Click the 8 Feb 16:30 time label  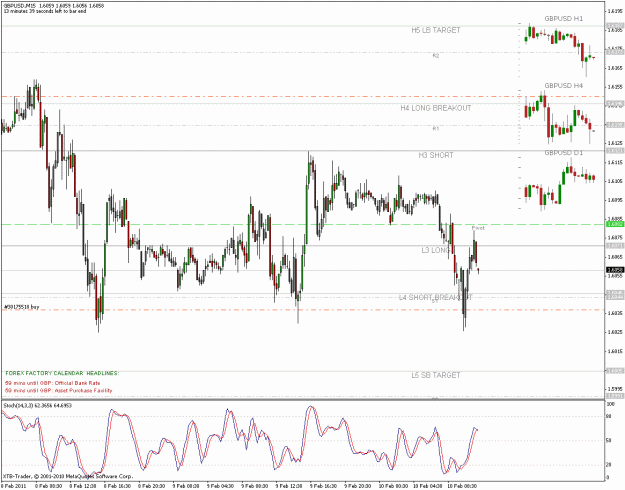click(117, 486)
